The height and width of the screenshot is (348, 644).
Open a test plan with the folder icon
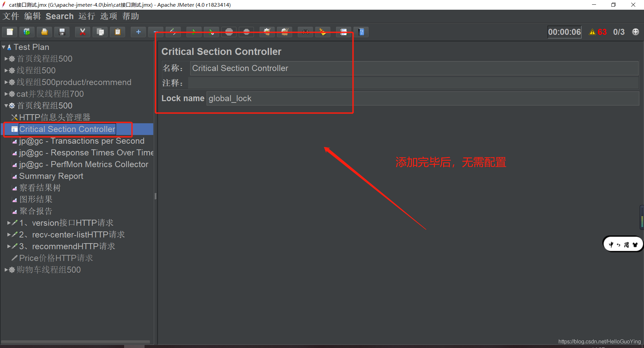(x=44, y=32)
